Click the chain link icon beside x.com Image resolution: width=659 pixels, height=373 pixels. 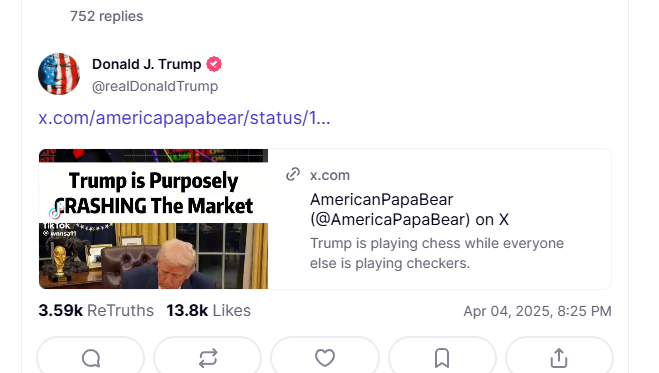pyautogui.click(x=293, y=174)
